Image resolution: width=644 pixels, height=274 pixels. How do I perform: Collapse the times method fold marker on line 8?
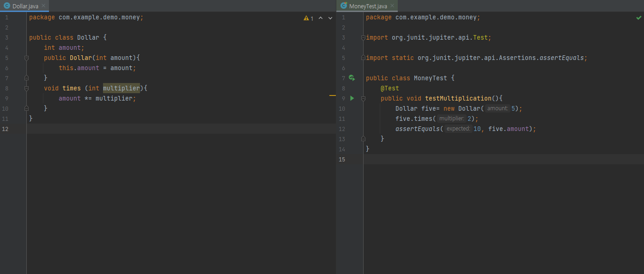(x=26, y=88)
